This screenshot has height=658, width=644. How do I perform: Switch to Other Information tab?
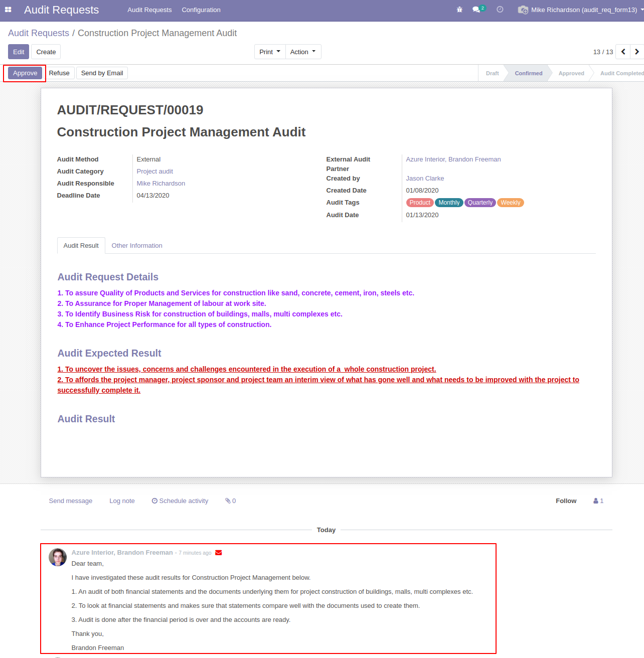click(137, 245)
